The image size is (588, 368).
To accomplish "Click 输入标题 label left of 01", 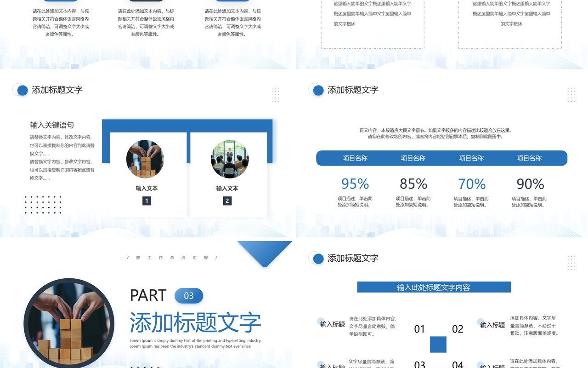I will click(x=333, y=324).
